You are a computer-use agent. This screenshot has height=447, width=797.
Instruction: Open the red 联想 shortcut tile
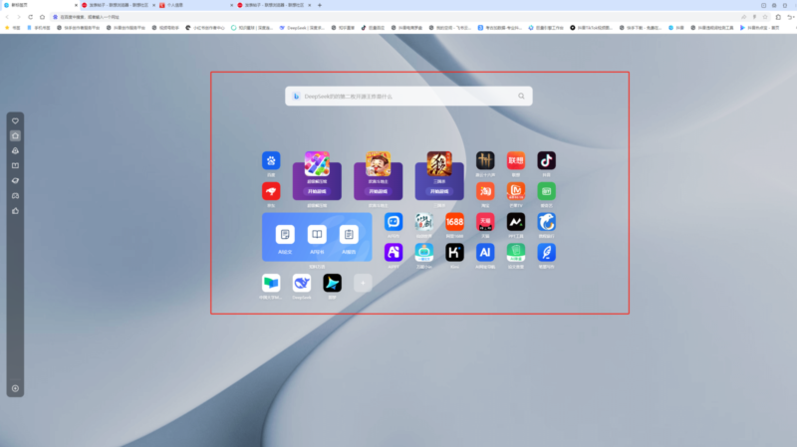(x=516, y=161)
